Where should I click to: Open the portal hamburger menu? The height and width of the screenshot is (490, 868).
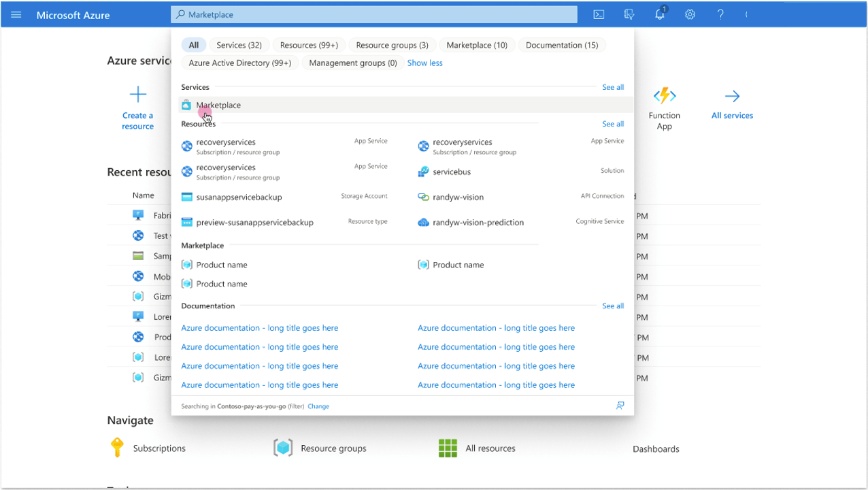coord(16,14)
